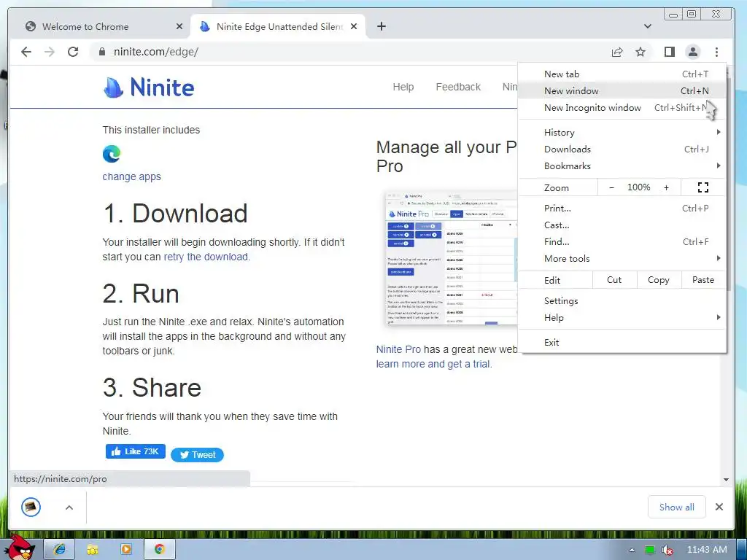747x560 pixels.
Task: Close the Ninite Edge tab
Action: click(x=354, y=27)
